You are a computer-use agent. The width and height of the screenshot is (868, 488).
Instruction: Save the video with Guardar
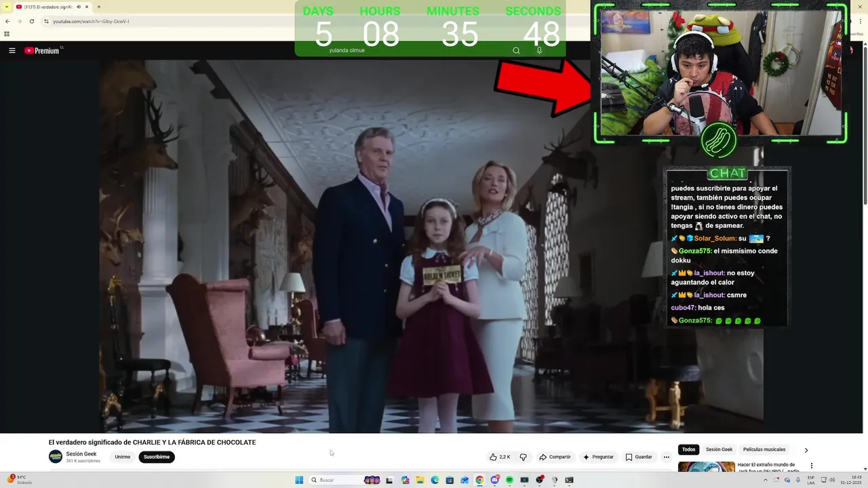coord(639,457)
